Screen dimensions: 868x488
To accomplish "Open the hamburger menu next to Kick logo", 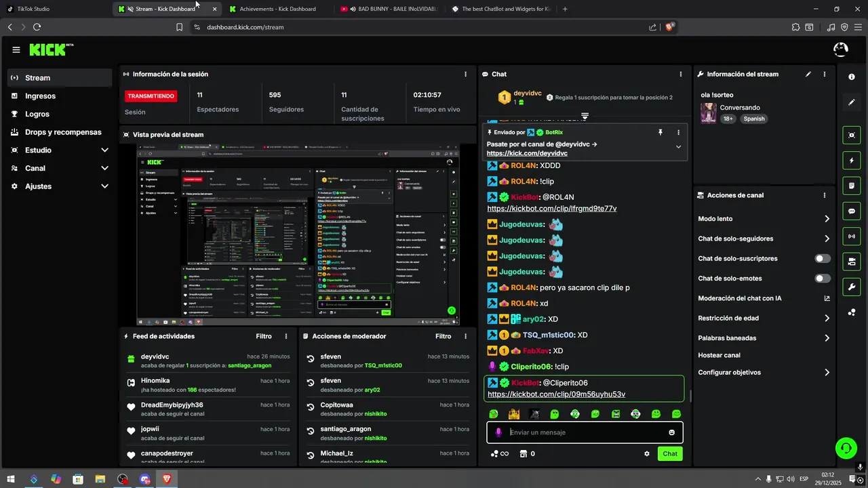I will tap(16, 49).
